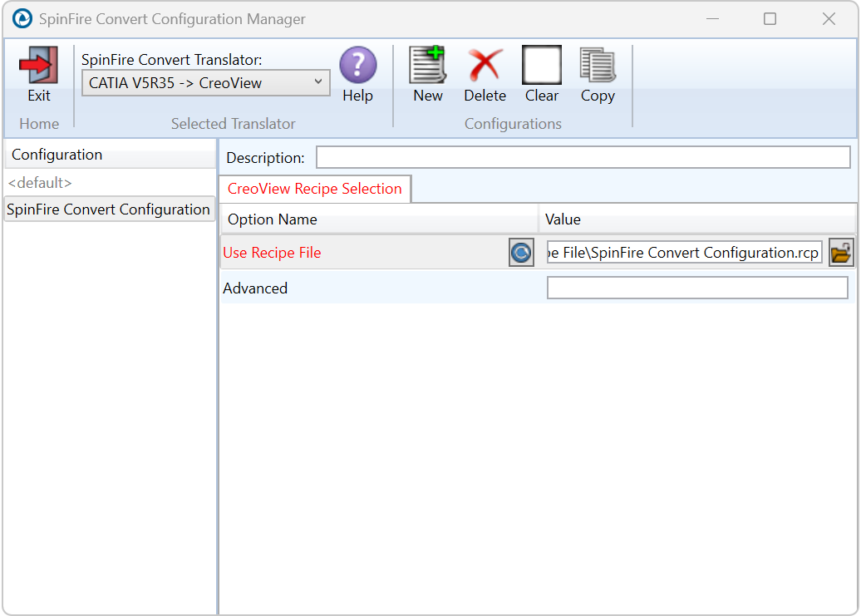Screen dimensions: 861x616
Task: Maximize the Configuration Manager window
Action: click(770, 19)
